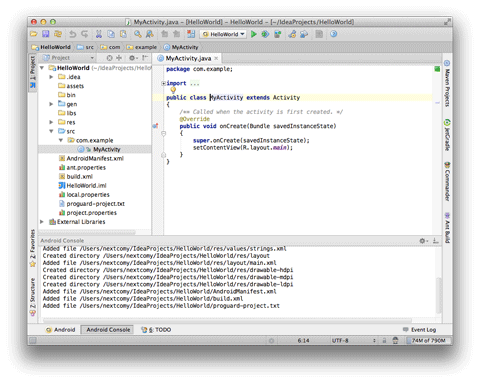Open the Ant Build side tab
The image size is (480, 383).
447,228
